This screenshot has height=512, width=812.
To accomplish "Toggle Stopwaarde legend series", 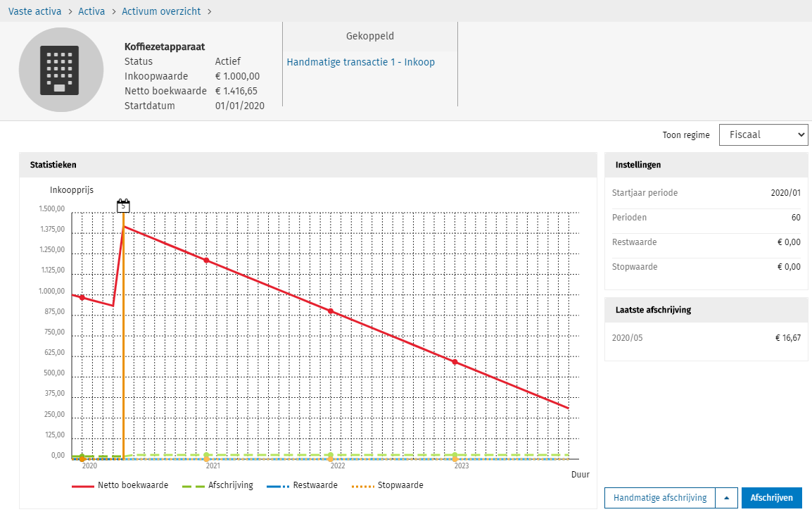I will point(388,485).
